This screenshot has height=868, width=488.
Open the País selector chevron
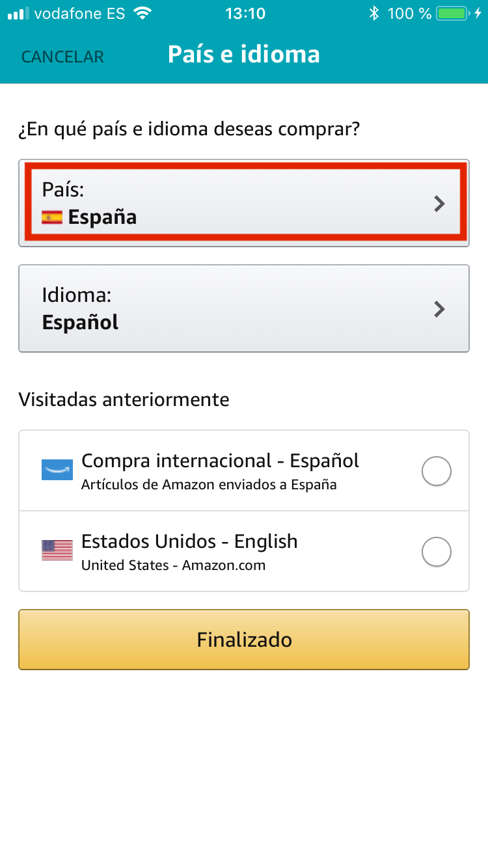click(440, 204)
